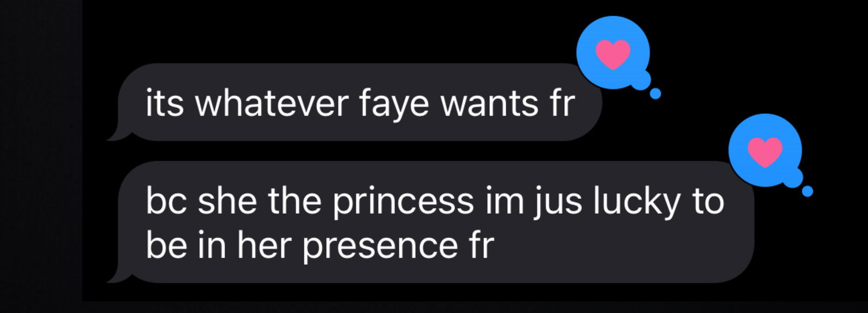This screenshot has height=313, width=868.
Task: Click the tail of the "its whatever faye wants fr" bubble
Action: pos(115,133)
